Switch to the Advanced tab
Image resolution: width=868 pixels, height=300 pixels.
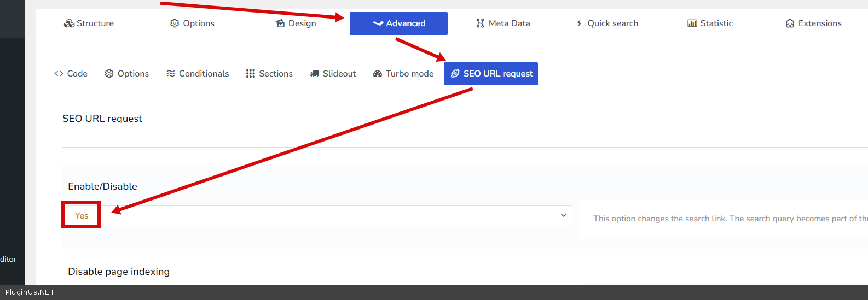pyautogui.click(x=398, y=23)
